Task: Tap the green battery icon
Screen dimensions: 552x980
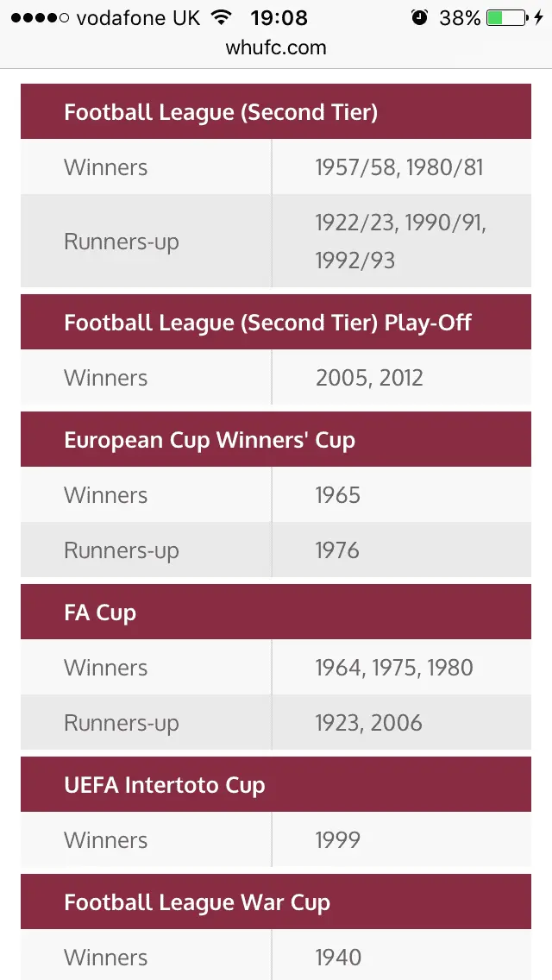Action: click(506, 18)
